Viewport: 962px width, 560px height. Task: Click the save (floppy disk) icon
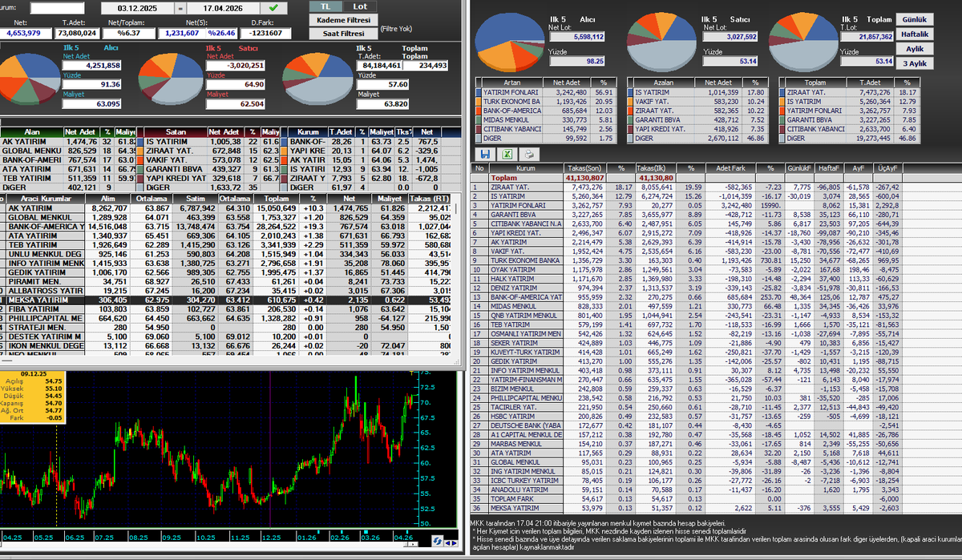[x=486, y=153]
